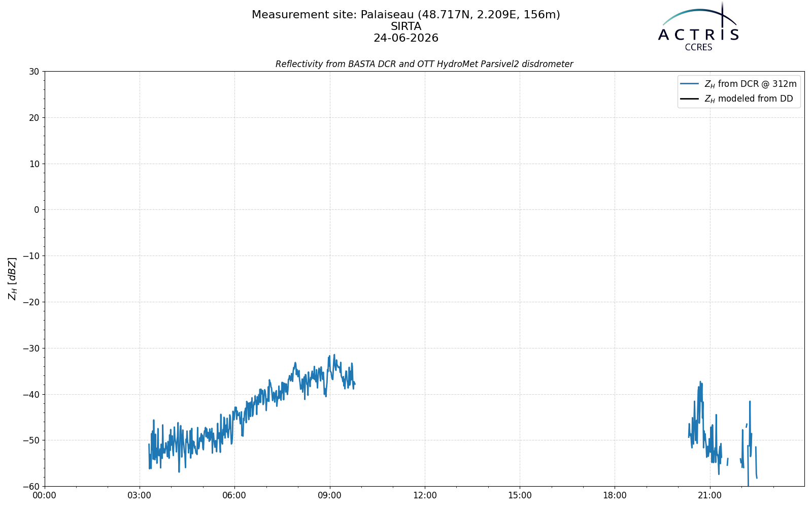Click the y-axis tick label −50
812x508 pixels.
31,440
